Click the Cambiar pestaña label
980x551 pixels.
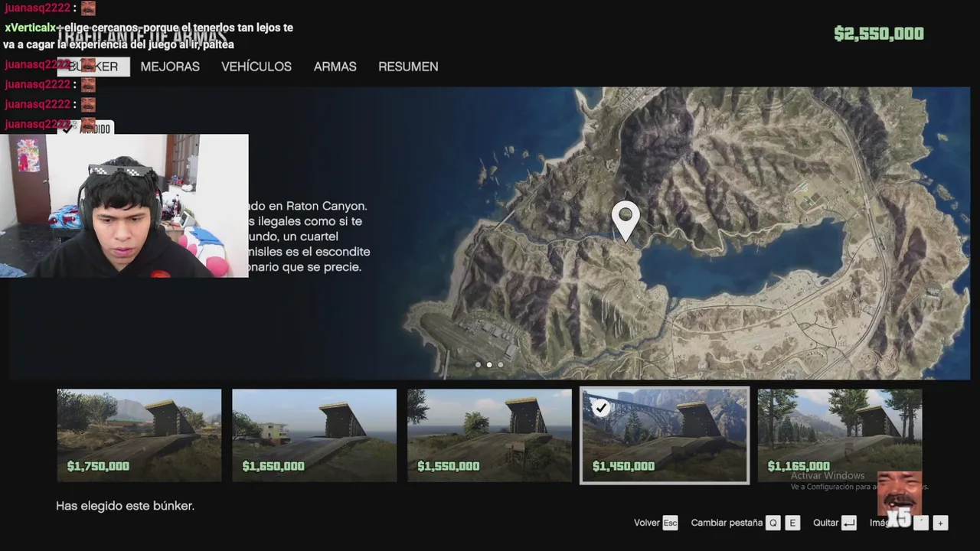(727, 523)
